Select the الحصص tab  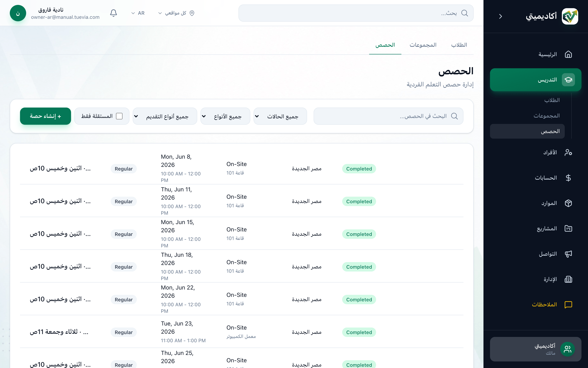click(x=385, y=45)
